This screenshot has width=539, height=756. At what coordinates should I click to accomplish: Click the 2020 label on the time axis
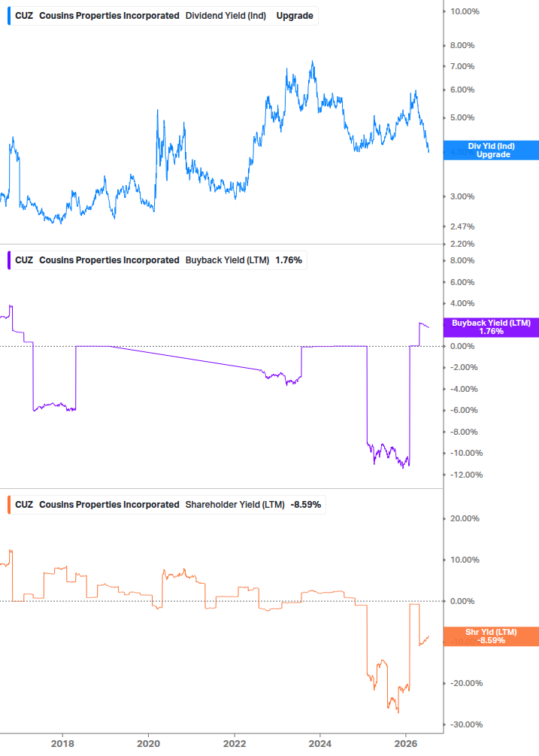coord(148,744)
